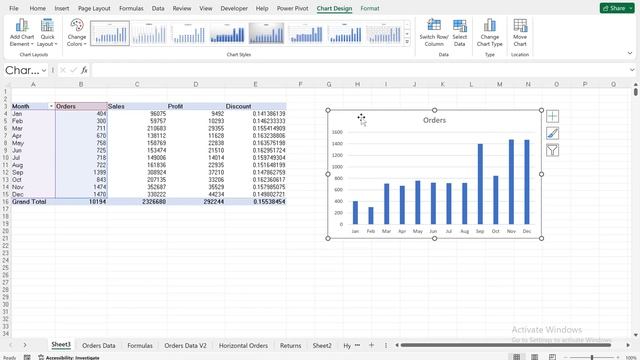Screen dimensions: 640x360
Task: Click horizontal scrollbar right arrow
Action: [x=628, y=345]
